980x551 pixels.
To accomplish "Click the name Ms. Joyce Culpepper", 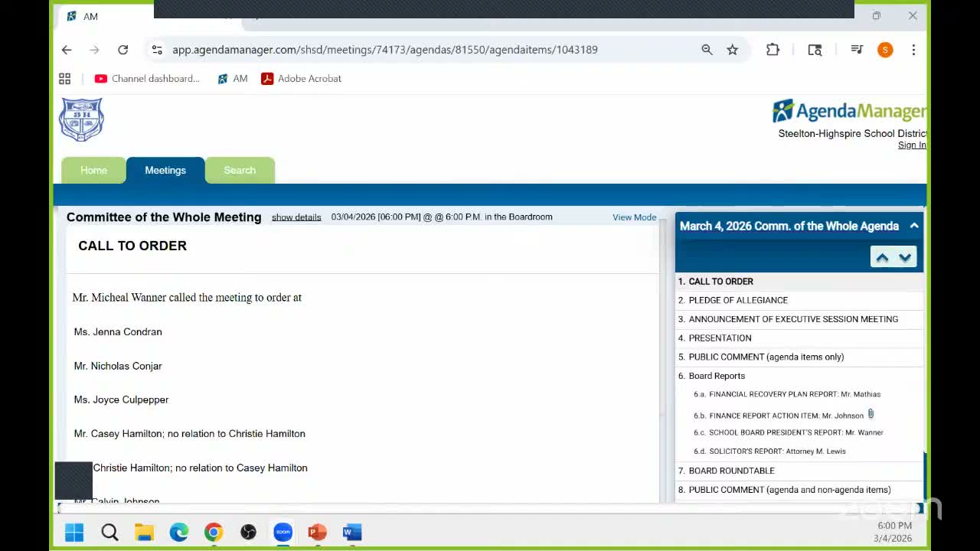I will (121, 399).
